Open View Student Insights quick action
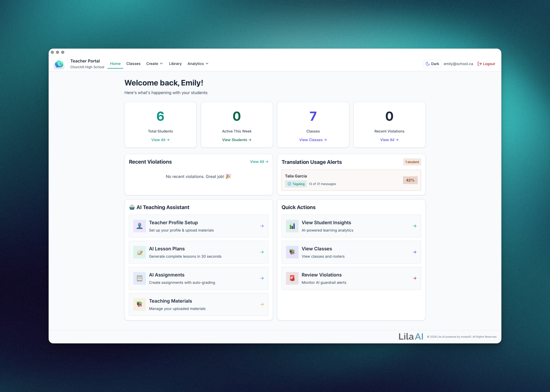 (351, 226)
